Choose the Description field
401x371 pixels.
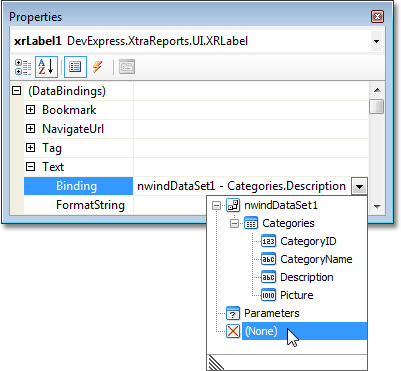(307, 277)
